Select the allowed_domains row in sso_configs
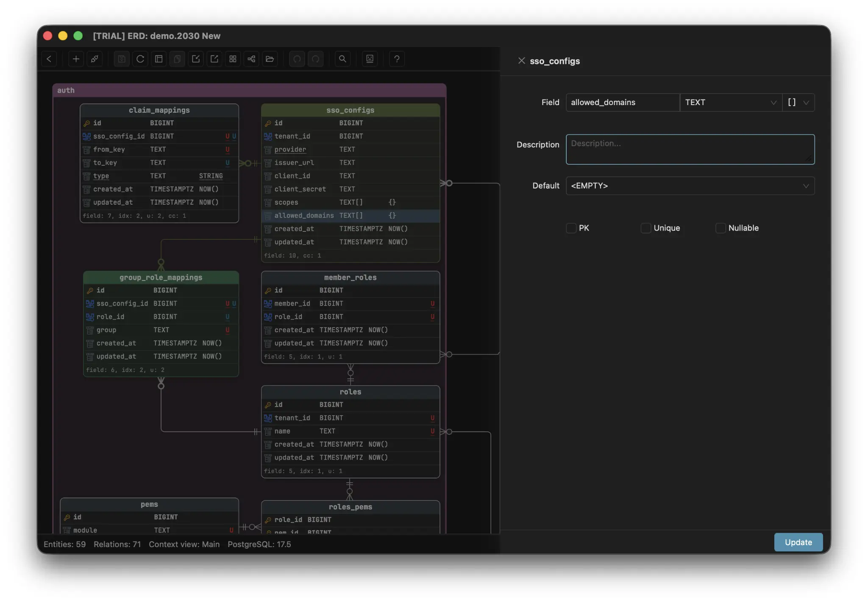This screenshot has width=868, height=603. click(351, 216)
